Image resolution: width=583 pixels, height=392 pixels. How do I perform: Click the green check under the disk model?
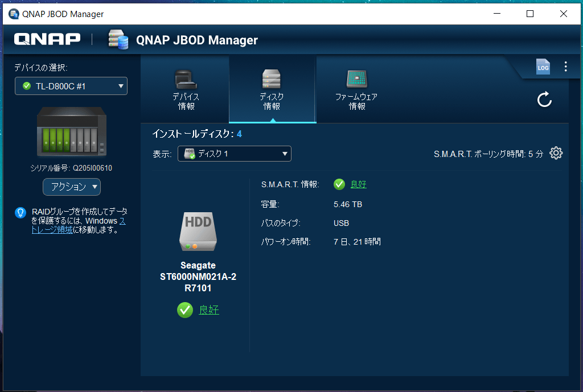tap(185, 310)
